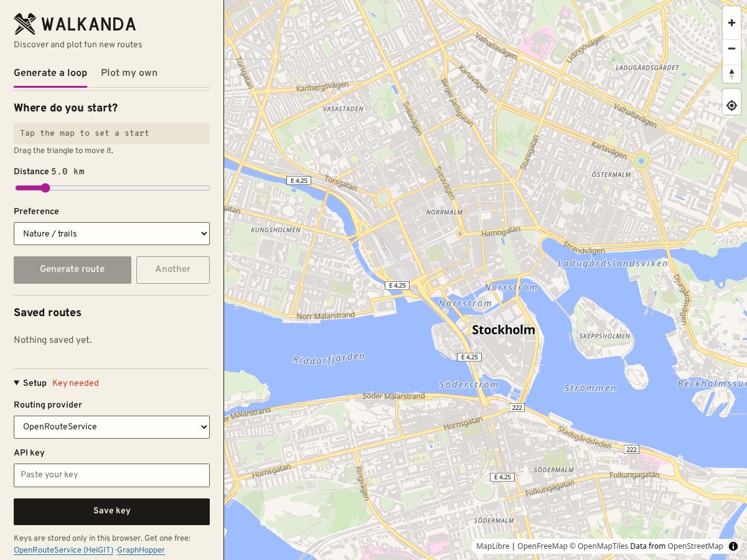Click the Stockholm city label on map
Screen dimensions: 747x560
[x=503, y=330]
